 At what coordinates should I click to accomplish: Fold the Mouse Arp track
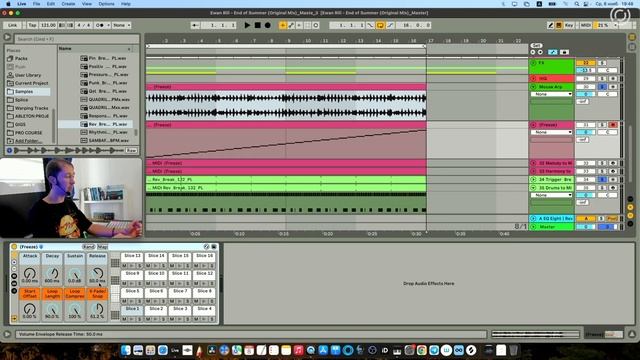click(x=533, y=87)
